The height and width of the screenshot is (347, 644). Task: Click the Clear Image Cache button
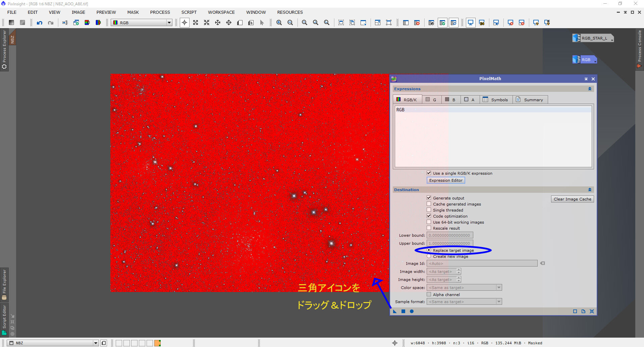coord(572,199)
